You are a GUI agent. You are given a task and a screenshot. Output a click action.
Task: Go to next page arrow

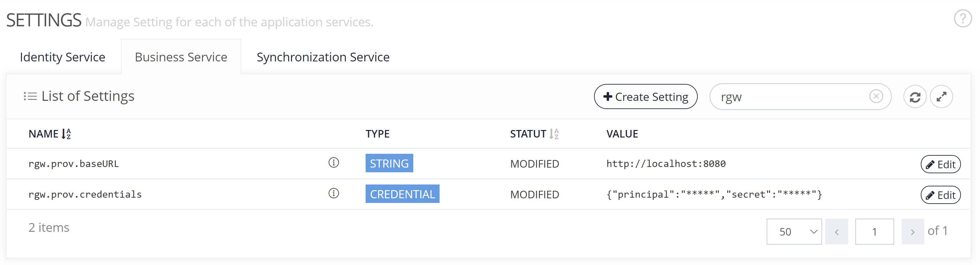(912, 231)
